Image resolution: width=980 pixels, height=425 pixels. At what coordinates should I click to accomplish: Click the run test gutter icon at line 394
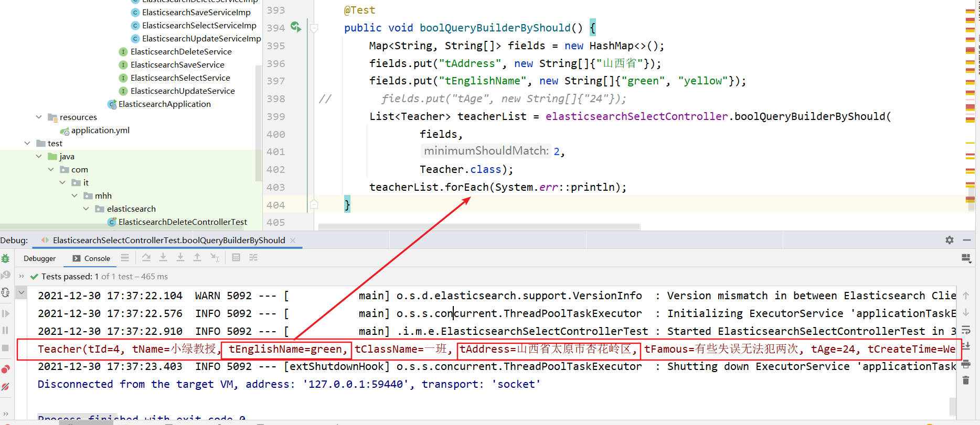coord(296,27)
